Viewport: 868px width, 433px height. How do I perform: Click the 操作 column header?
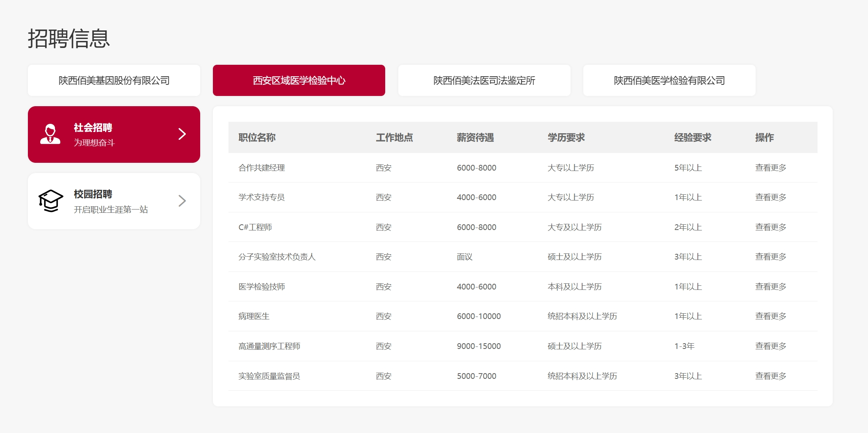pos(765,137)
